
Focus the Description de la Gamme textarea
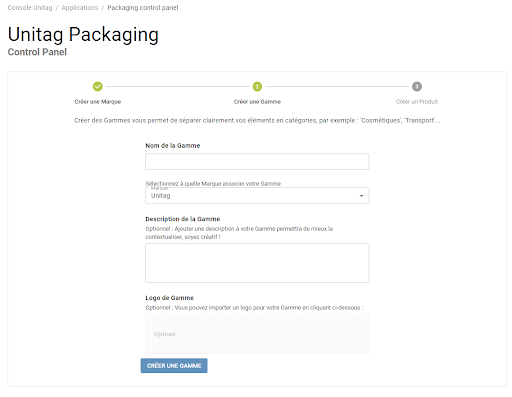[x=257, y=263]
